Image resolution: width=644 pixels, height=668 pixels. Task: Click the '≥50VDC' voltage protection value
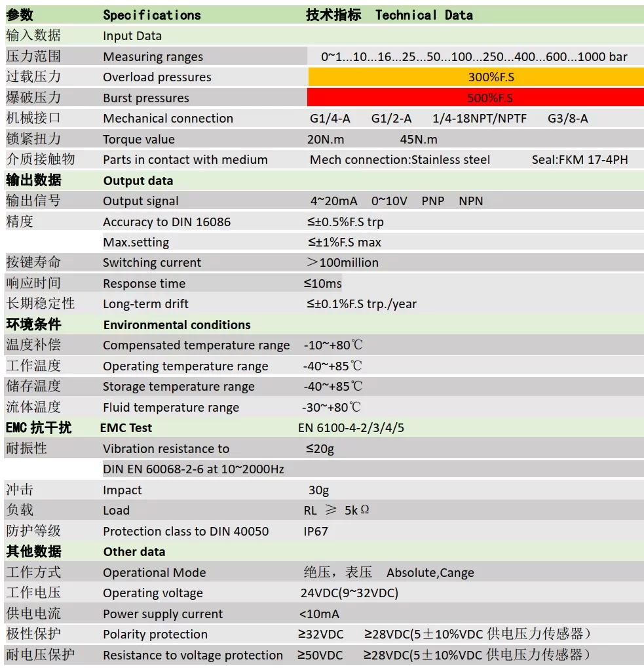click(320, 656)
